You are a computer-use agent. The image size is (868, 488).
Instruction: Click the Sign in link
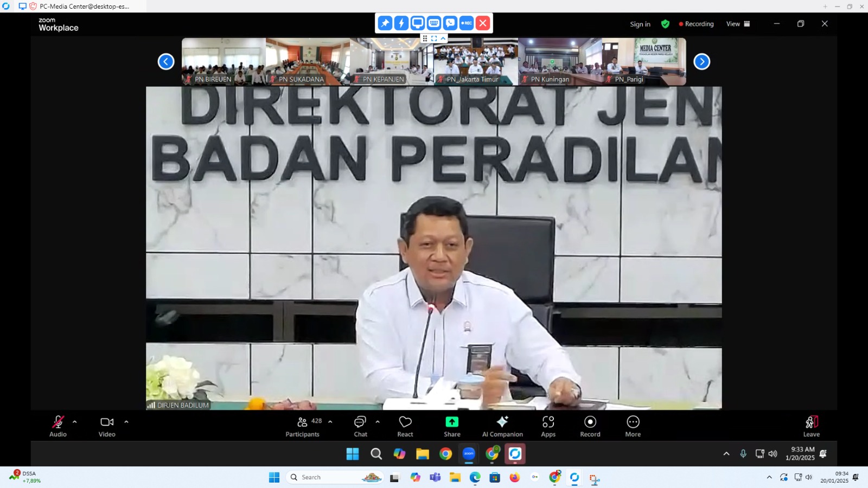640,24
